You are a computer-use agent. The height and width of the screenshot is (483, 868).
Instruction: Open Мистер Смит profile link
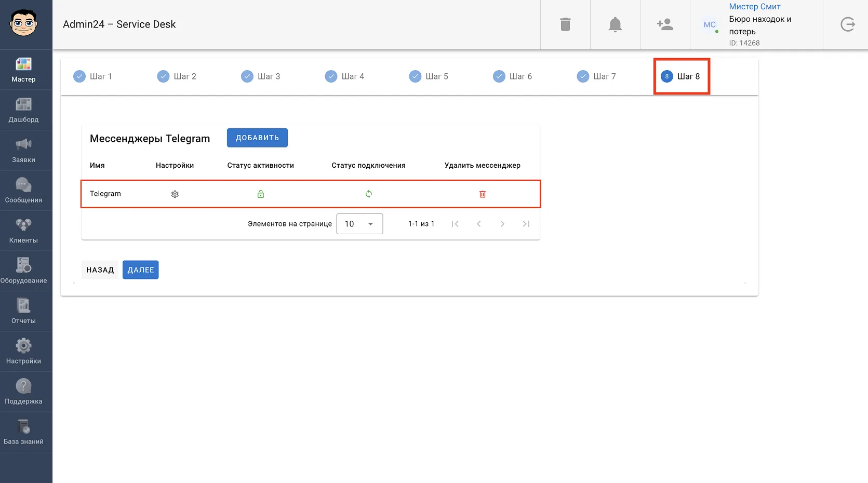point(755,7)
